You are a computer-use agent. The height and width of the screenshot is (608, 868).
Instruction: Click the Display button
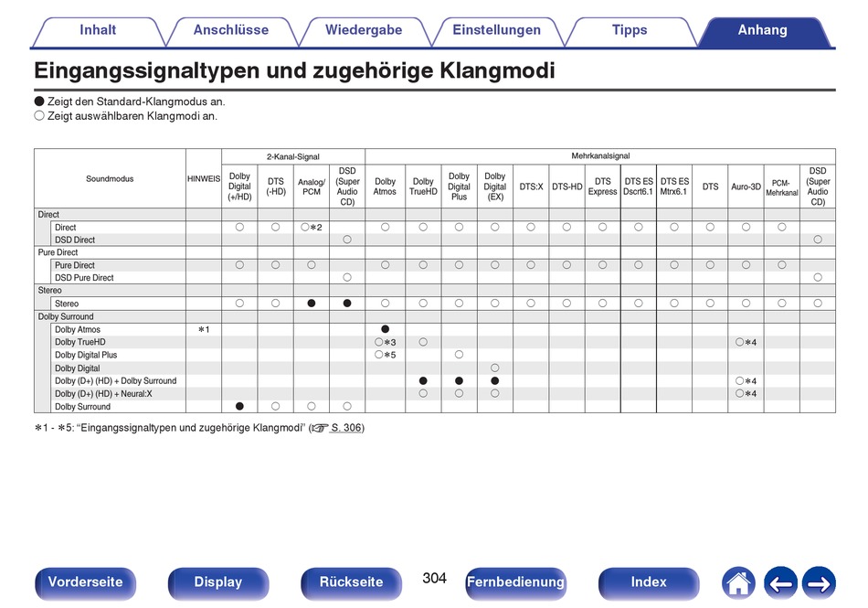(218, 582)
